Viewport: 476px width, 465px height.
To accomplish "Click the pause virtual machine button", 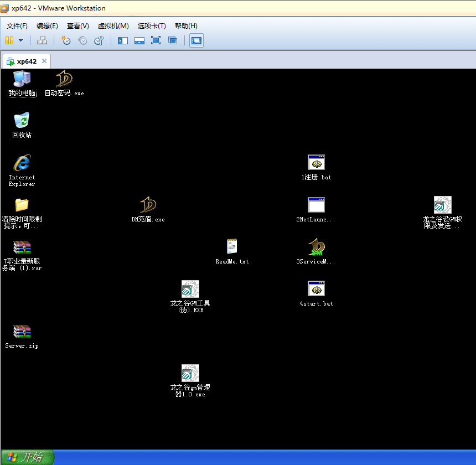I will pos(9,40).
